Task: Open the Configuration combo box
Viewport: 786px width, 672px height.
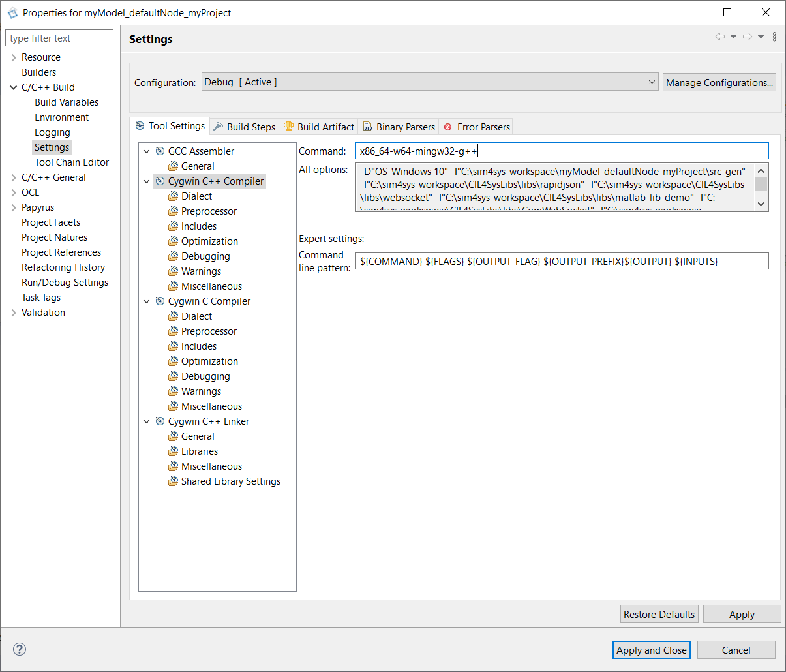Action: click(x=430, y=82)
